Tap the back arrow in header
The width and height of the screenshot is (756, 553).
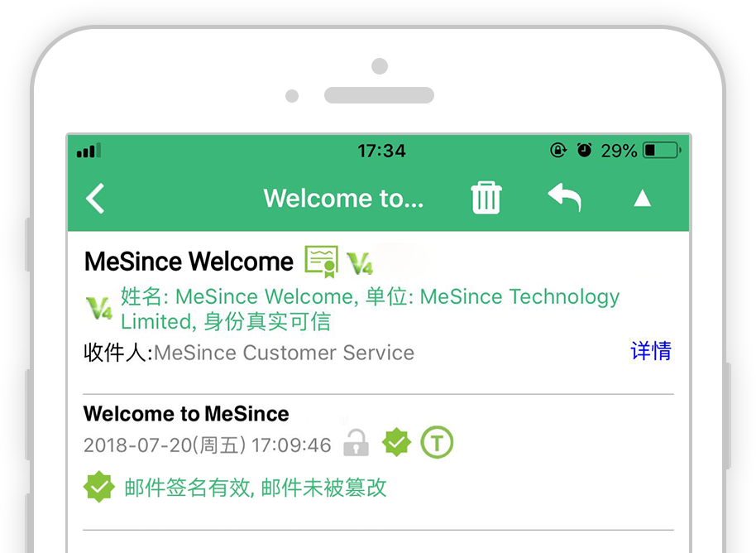[x=95, y=198]
